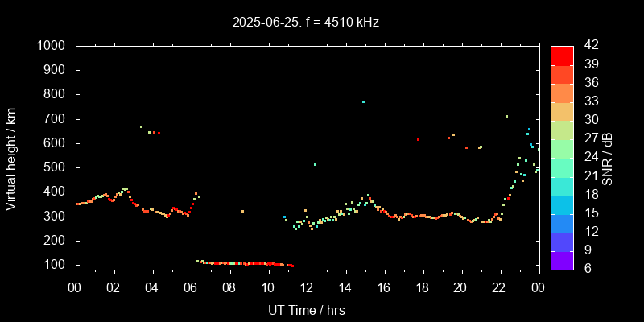The image size is (644, 322).
Task: Click the plot title with date and frequency
Action: coord(306,23)
